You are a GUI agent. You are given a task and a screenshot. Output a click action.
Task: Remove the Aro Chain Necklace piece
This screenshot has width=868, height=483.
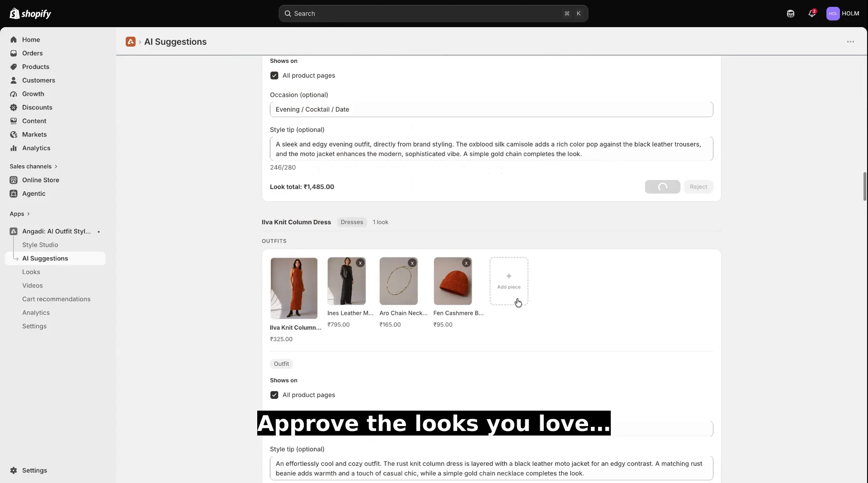pos(412,263)
